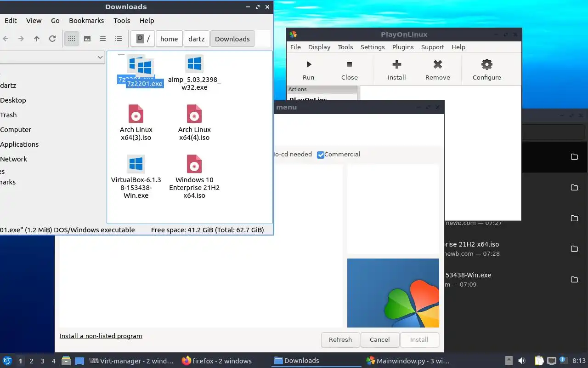Click the Cancel button in install menu
The height and width of the screenshot is (368, 588).
point(380,340)
